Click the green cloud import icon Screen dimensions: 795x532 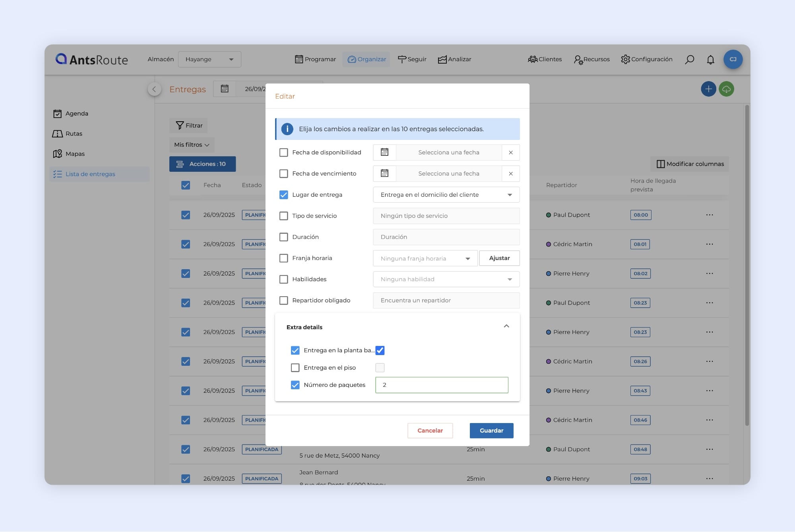pos(727,89)
